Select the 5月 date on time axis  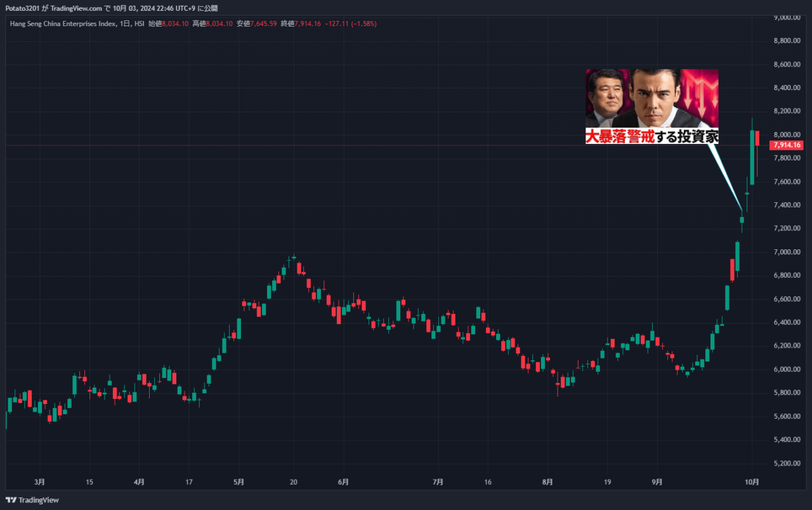tap(239, 482)
